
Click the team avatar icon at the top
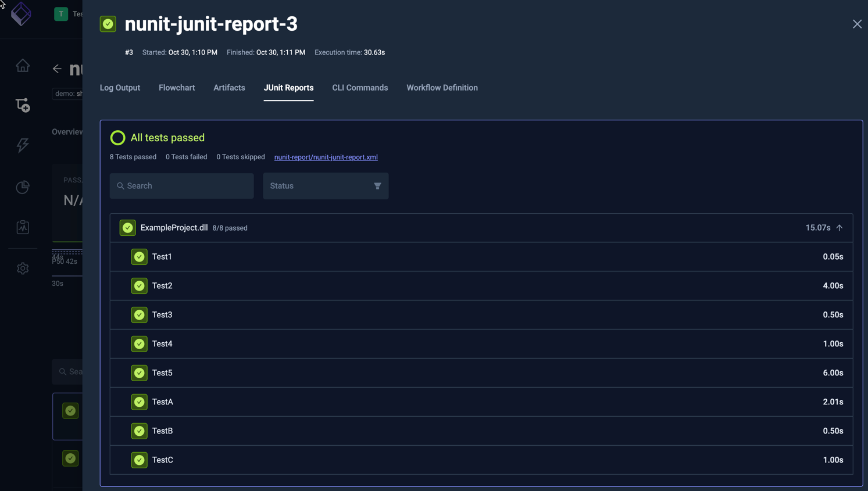point(60,13)
